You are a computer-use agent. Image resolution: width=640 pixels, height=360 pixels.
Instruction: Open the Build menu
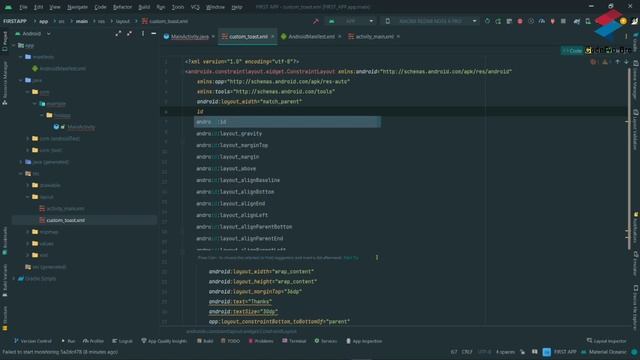[144, 7]
